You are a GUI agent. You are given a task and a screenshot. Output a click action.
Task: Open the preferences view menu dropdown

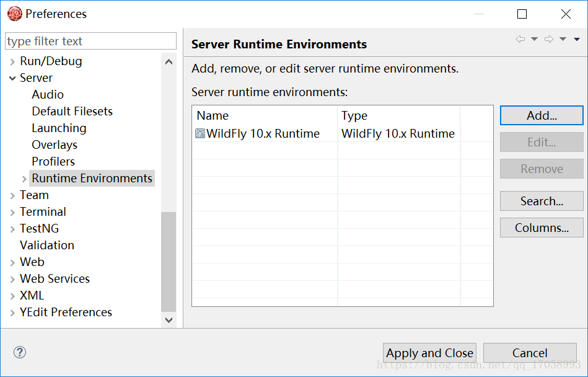coord(577,39)
